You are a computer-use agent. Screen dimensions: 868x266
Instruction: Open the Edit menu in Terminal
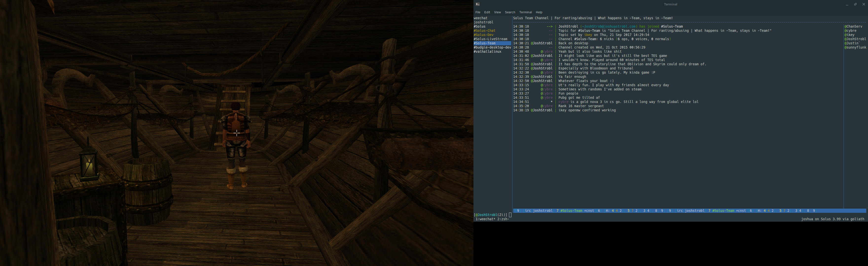point(487,12)
